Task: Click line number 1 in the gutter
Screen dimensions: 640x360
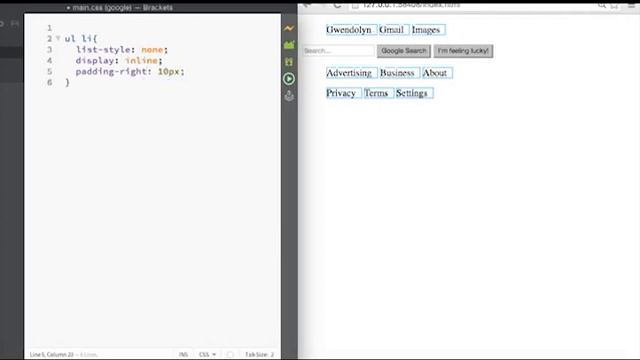Action: (49, 28)
